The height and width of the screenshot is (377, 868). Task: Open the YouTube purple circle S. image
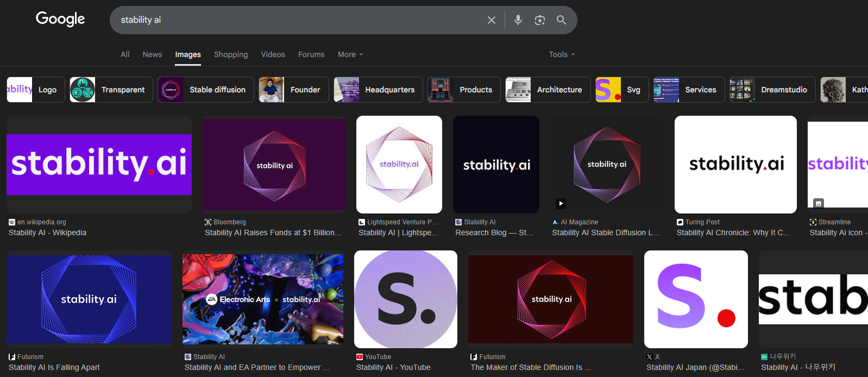pos(406,299)
